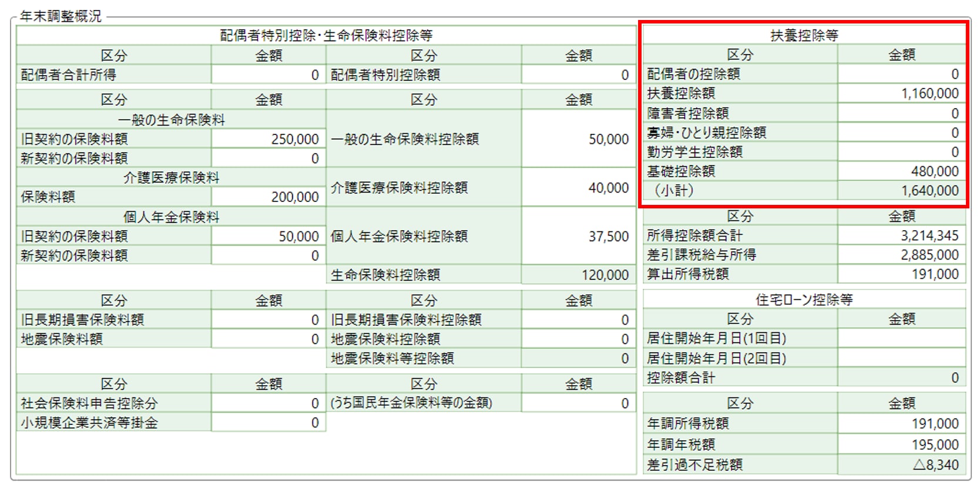Click the 配偶者特別控除・生命保険料控除等 header

(x=326, y=36)
